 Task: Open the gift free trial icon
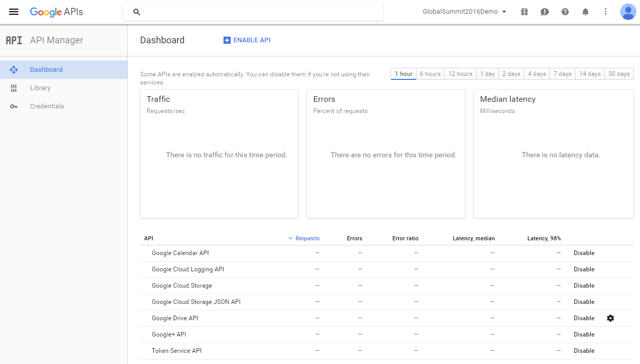524,12
